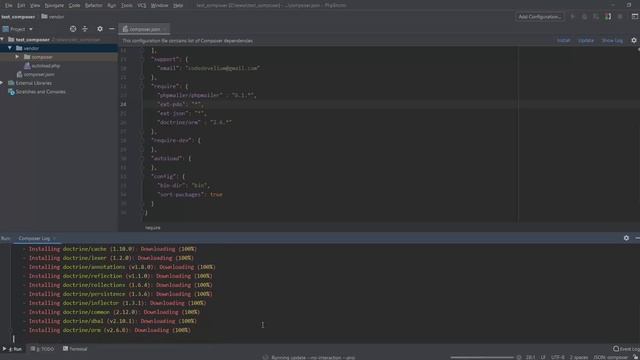Open the Code menu
This screenshot has width=640, height=360.
coord(74,5)
